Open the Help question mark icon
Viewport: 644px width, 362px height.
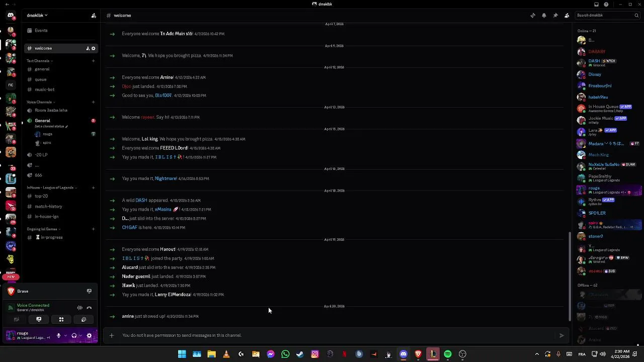[606, 4]
